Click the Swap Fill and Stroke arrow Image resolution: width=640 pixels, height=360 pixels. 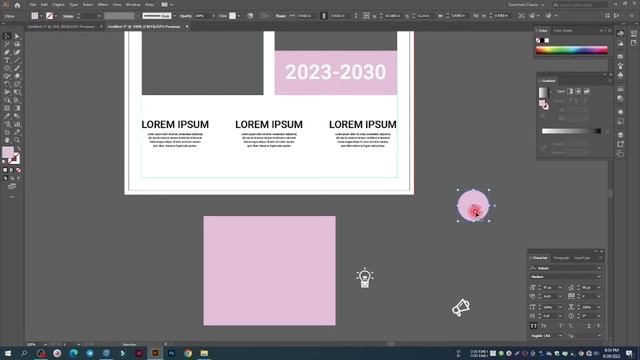[18, 149]
